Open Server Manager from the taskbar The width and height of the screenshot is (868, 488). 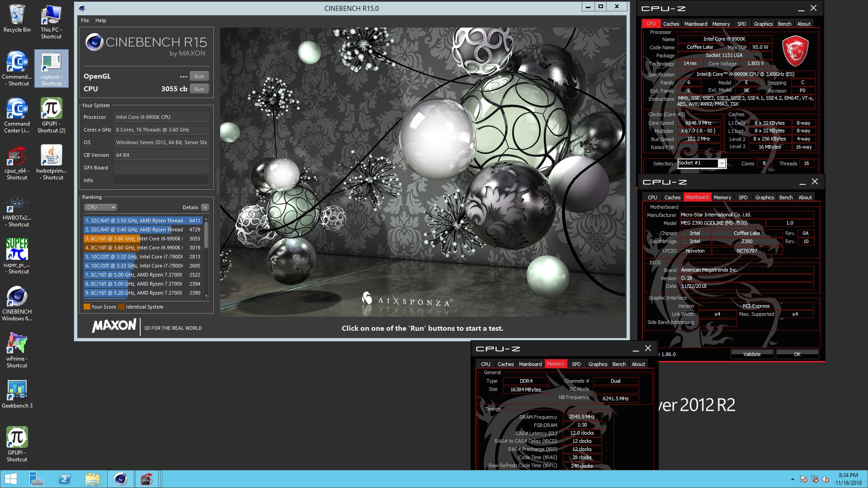pos(36,479)
